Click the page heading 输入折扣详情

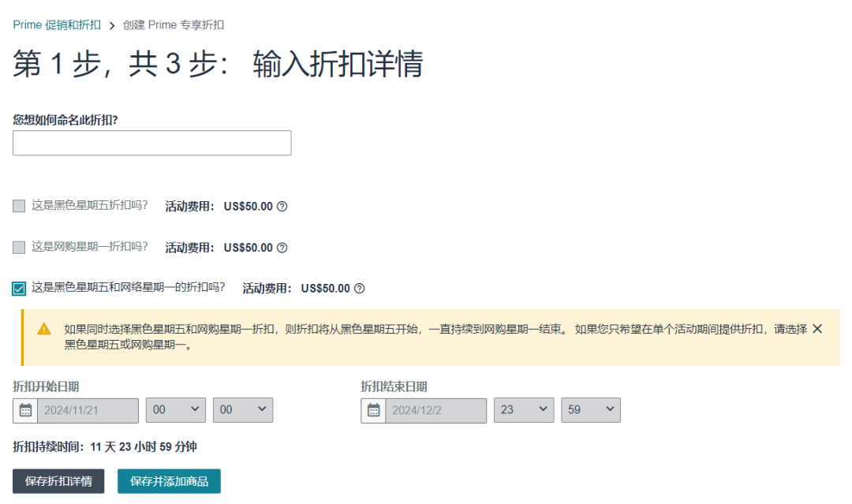(x=338, y=64)
